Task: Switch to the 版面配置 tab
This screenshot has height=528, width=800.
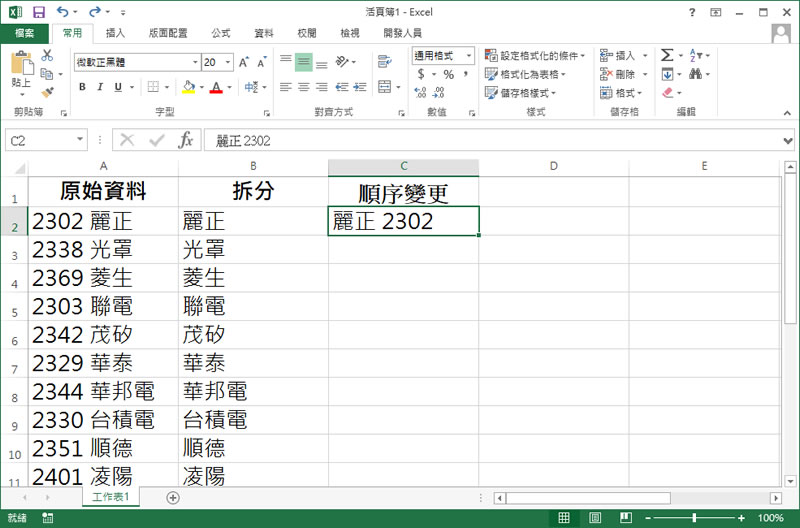Action: tap(168, 33)
